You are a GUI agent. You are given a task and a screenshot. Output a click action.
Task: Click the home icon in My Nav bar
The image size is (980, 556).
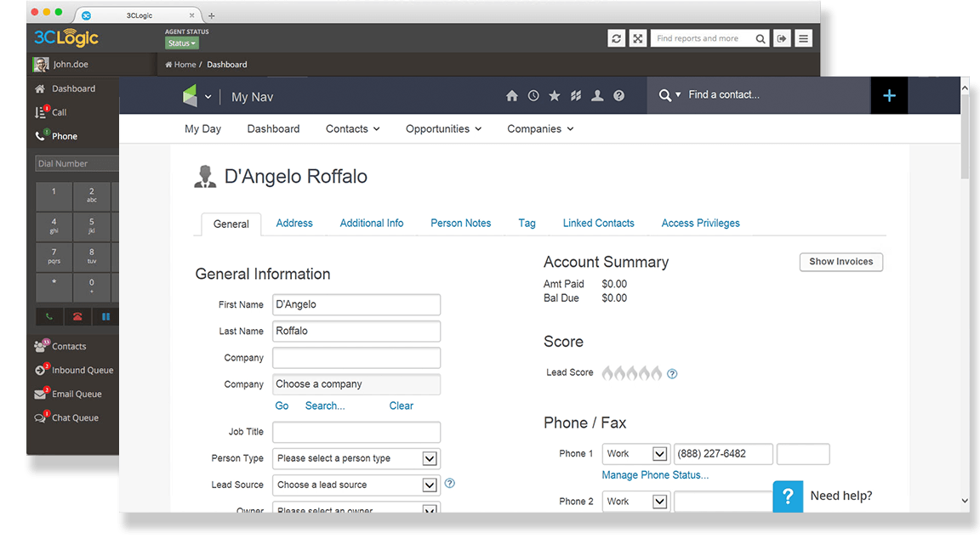(512, 95)
